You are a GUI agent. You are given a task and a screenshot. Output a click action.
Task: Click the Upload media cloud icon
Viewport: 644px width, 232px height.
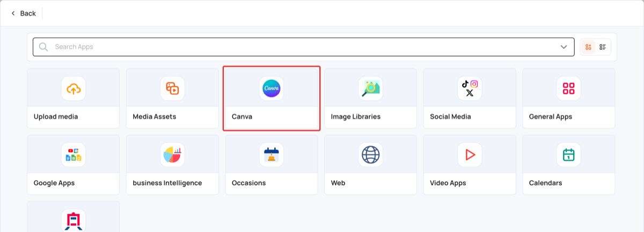74,88
